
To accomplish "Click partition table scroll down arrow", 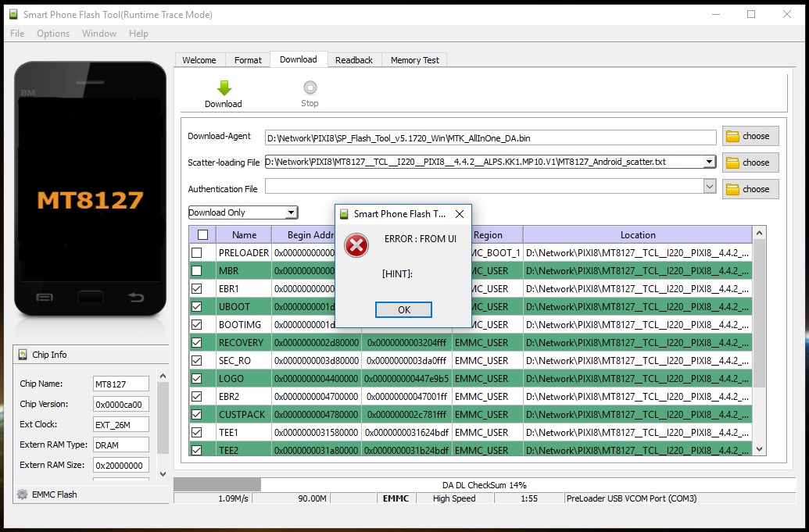I will pyautogui.click(x=760, y=449).
